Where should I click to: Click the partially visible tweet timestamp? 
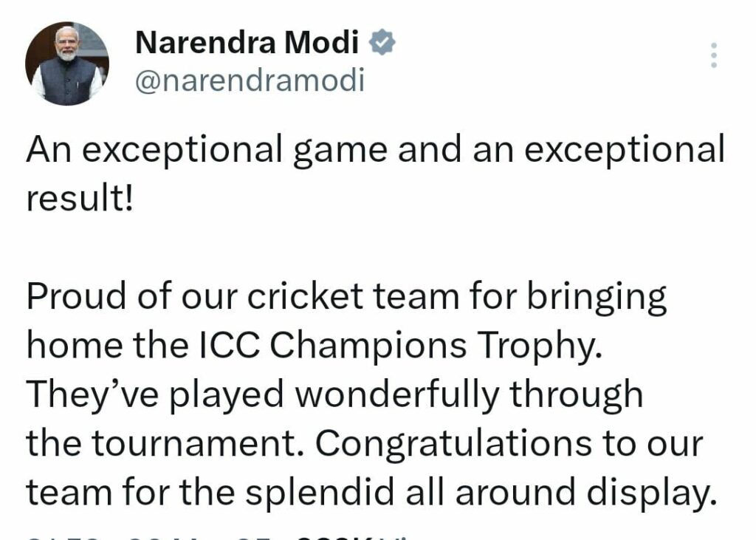click(148, 536)
